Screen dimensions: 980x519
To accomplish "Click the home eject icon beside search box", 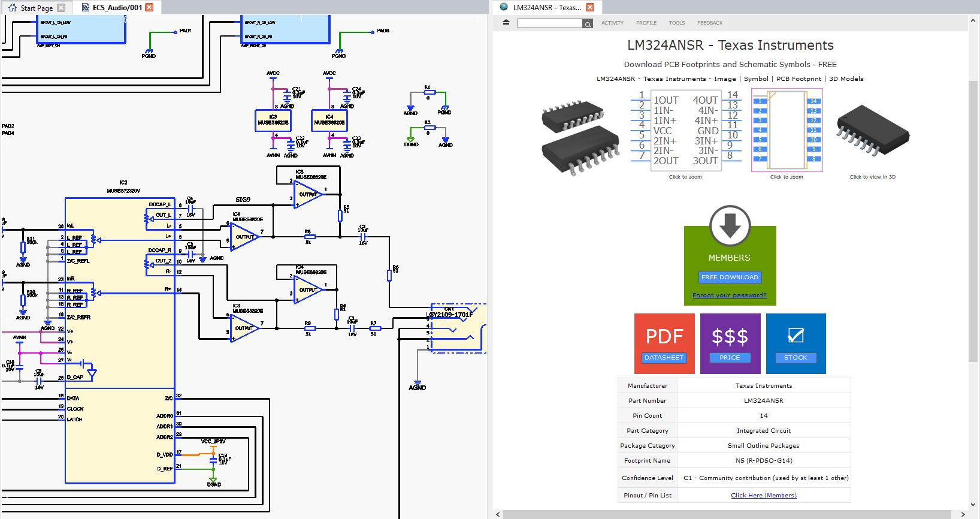I will (506, 23).
